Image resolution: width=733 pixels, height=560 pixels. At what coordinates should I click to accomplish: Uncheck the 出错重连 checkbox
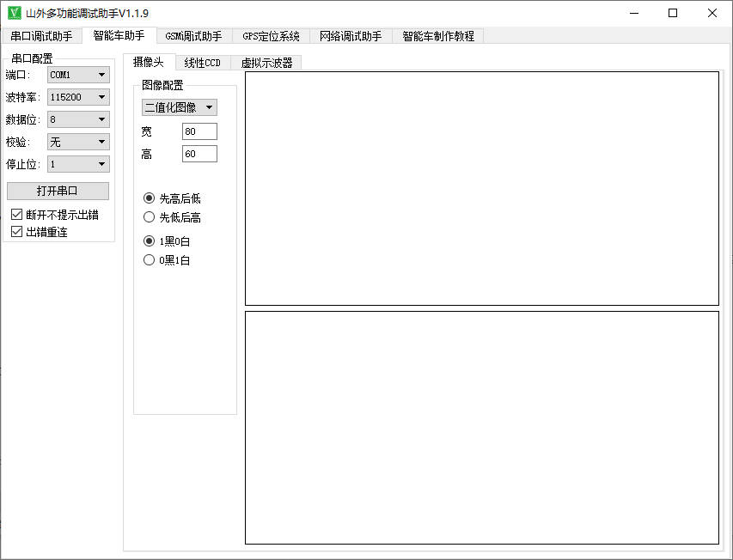pyautogui.click(x=16, y=232)
